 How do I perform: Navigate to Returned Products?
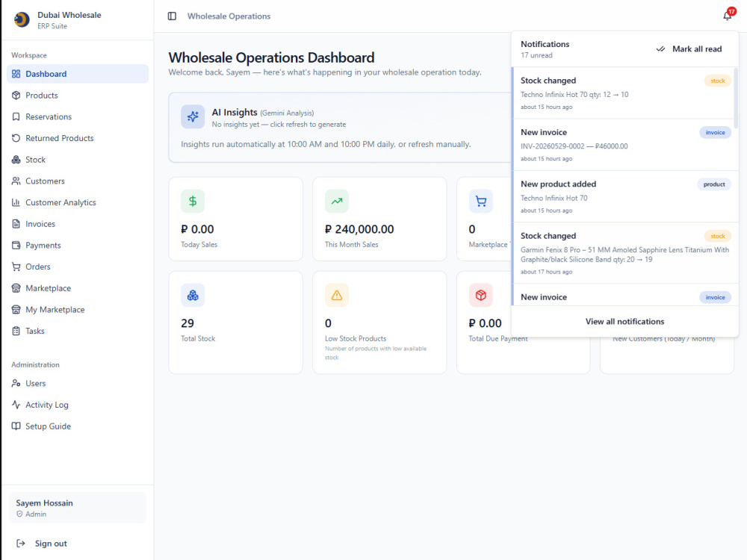tap(78, 138)
